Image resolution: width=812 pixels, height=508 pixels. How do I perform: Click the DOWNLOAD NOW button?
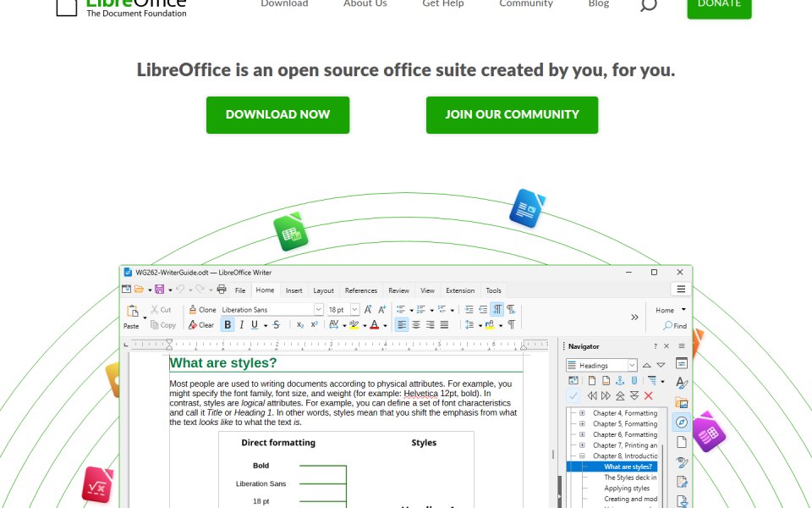click(x=277, y=114)
